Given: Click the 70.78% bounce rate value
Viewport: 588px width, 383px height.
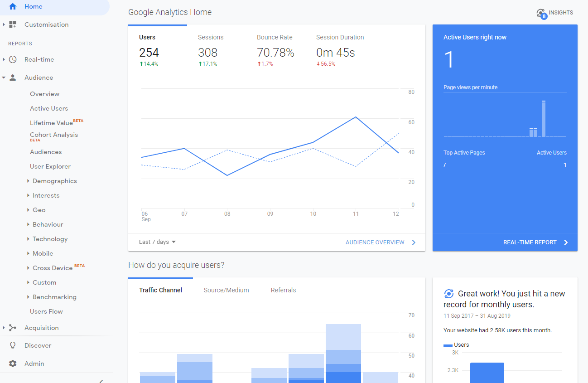Looking at the screenshot, I should [x=275, y=53].
